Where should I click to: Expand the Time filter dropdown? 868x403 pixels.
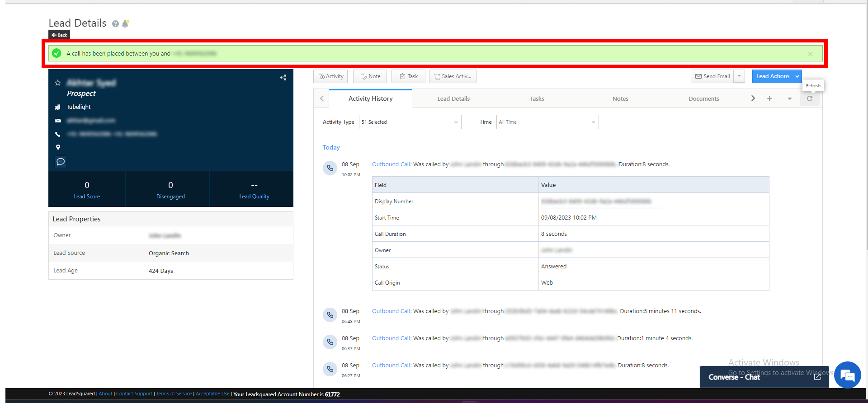click(547, 122)
